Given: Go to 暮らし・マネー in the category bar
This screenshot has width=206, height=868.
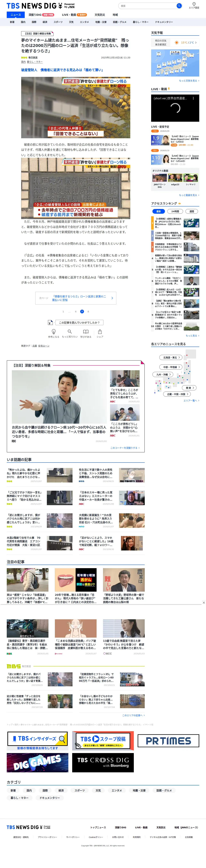Looking at the screenshot, I should tap(141, 22).
